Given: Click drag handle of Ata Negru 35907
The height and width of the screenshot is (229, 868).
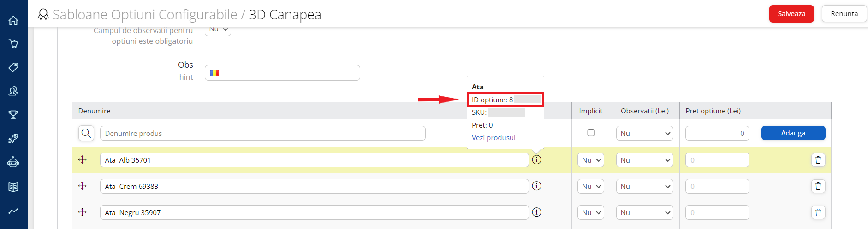Looking at the screenshot, I should 83,212.
